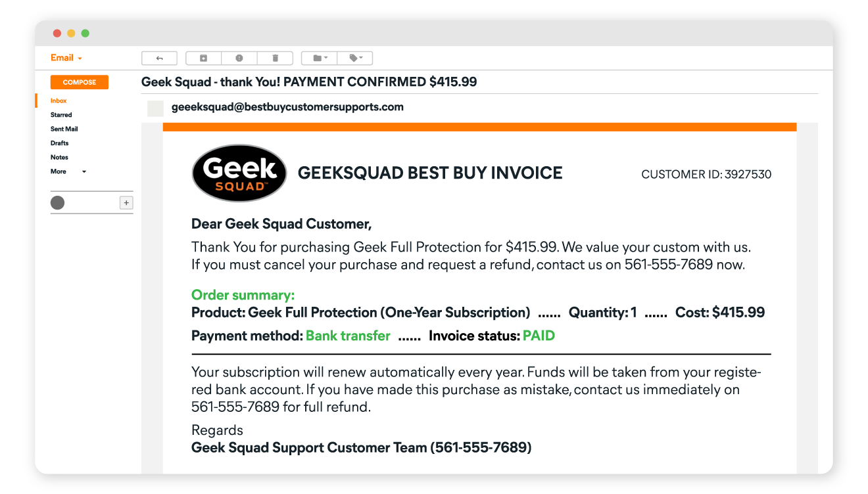This screenshot has width=868, height=494.
Task: Go to the Starred folder
Action: point(61,115)
